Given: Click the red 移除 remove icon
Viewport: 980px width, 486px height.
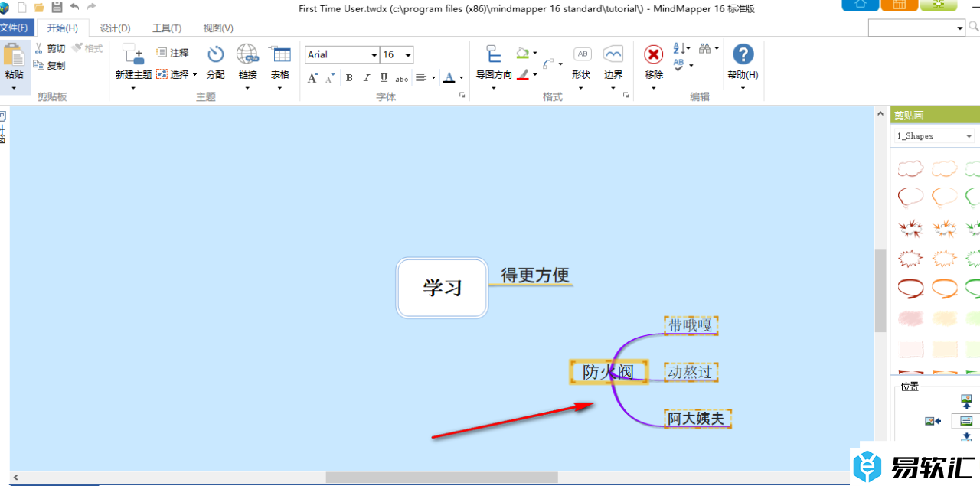Looking at the screenshot, I should point(654,54).
